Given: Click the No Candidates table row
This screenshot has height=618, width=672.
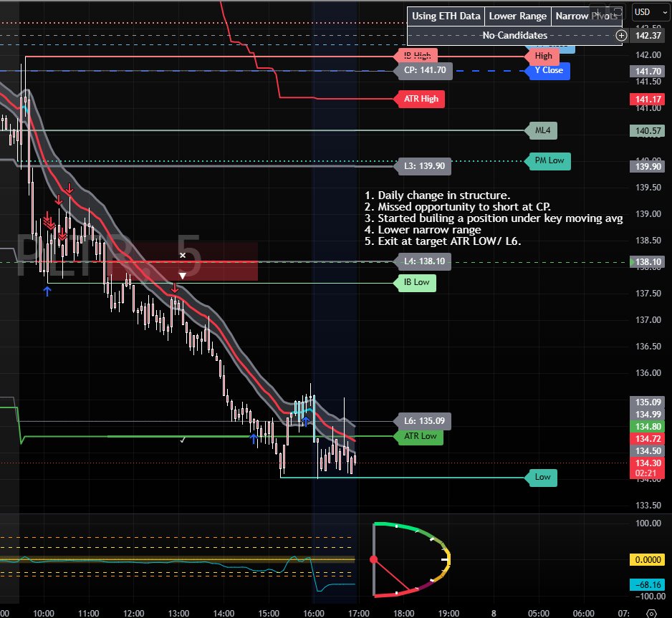Looking at the screenshot, I should click(514, 36).
